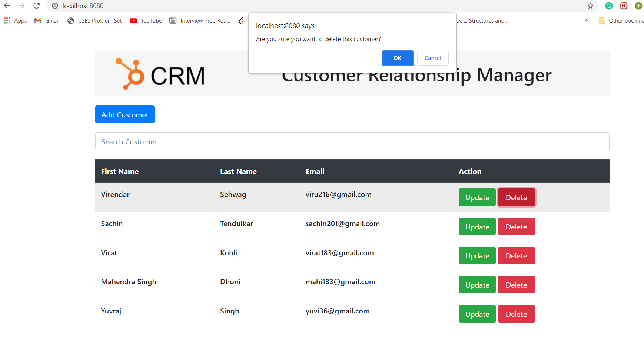Click the Email column header

315,171
